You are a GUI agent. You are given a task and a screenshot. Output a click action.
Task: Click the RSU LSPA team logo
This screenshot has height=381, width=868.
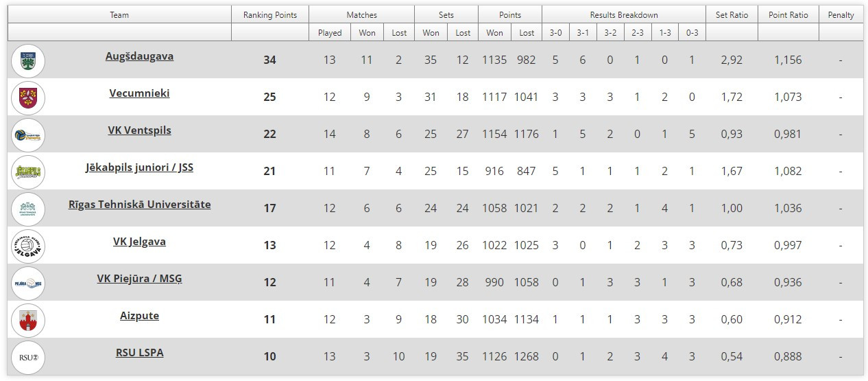28,357
